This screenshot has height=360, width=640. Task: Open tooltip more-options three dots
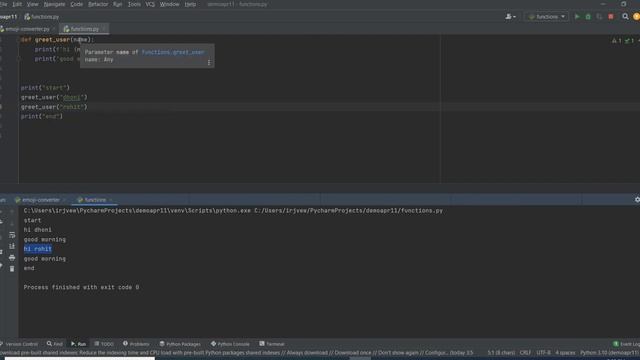(209, 62)
